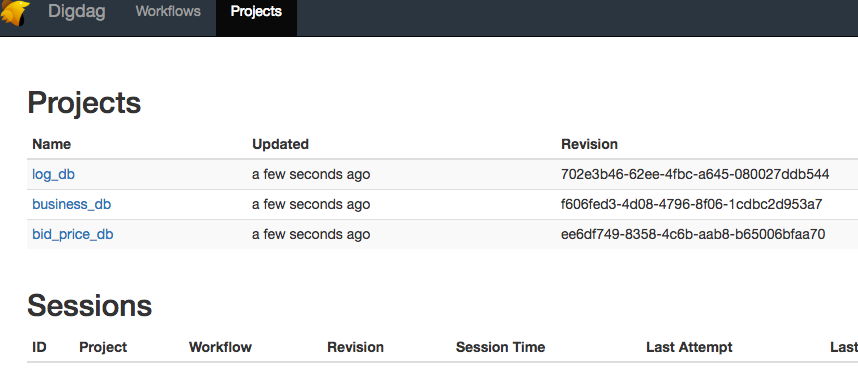Click the Projects page heading

tap(84, 102)
